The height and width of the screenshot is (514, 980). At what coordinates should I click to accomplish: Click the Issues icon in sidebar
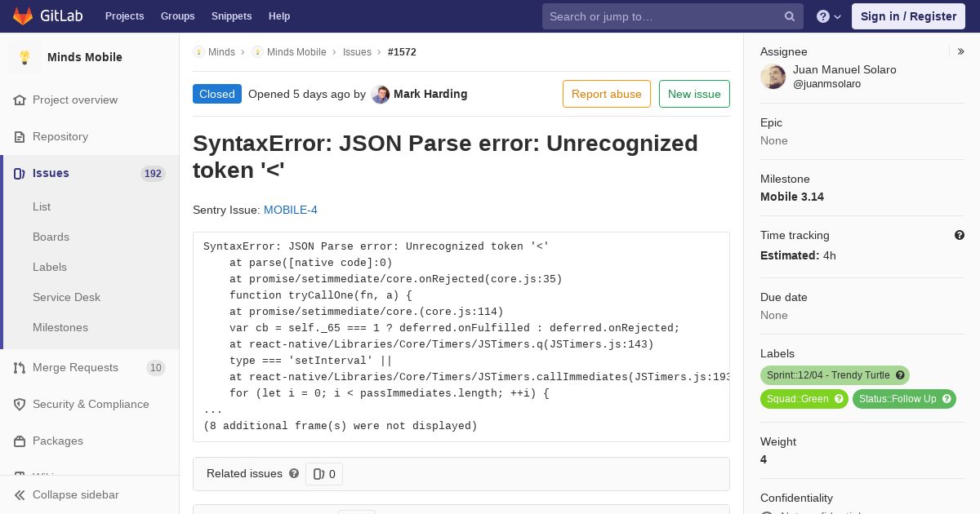point(20,173)
